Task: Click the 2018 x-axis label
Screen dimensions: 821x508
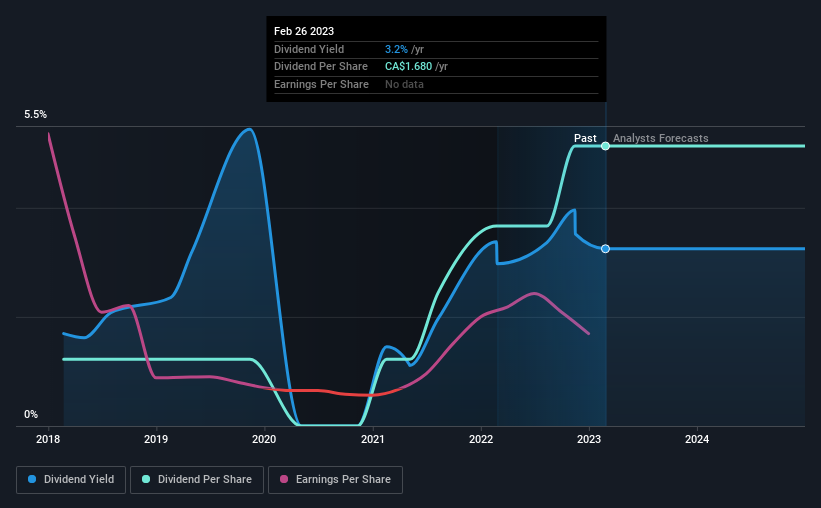Action: 48,439
